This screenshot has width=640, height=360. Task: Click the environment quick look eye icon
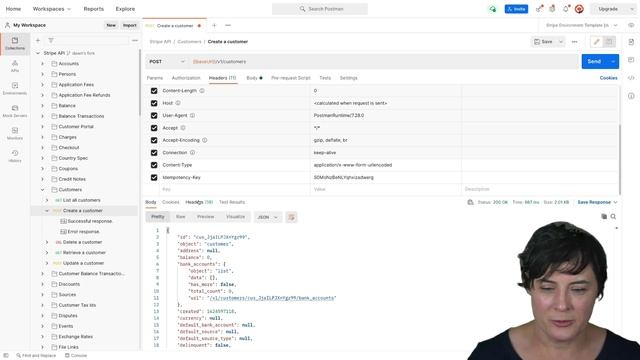coord(631,25)
